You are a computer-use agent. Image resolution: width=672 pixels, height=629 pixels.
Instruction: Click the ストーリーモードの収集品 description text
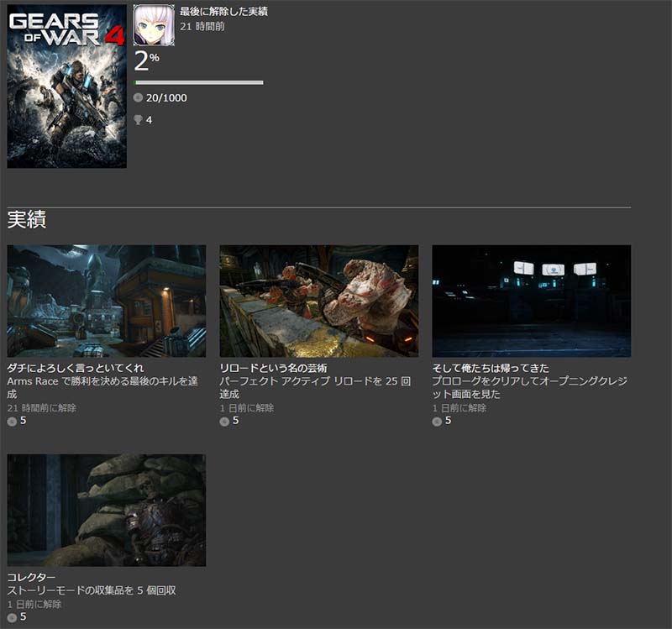92,590
